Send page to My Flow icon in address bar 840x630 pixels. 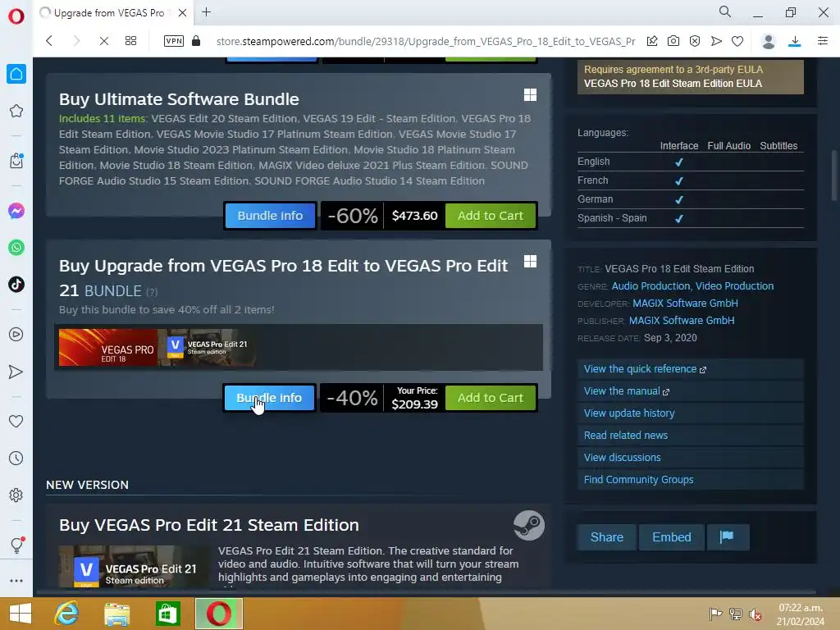(716, 41)
